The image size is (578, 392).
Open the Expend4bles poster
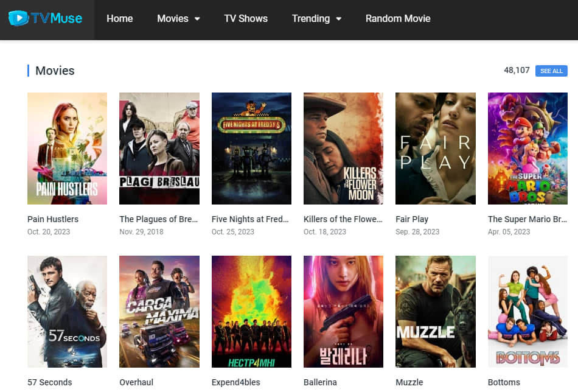click(251, 312)
